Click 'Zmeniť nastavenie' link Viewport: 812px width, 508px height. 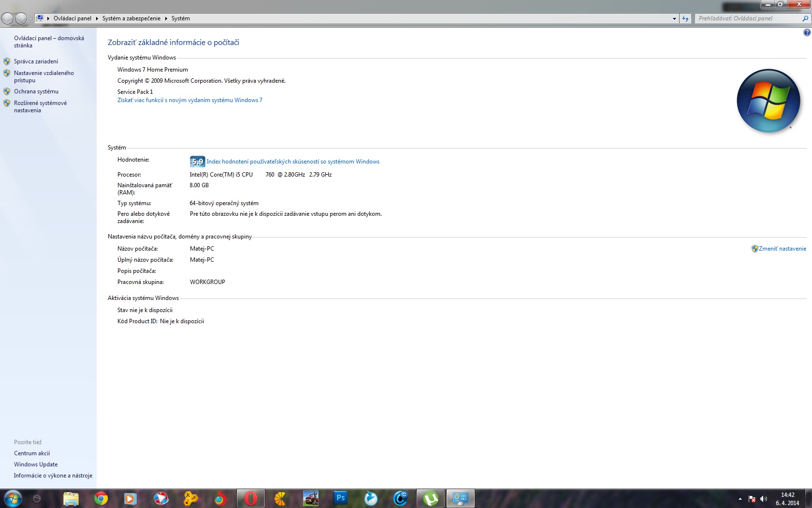point(782,249)
